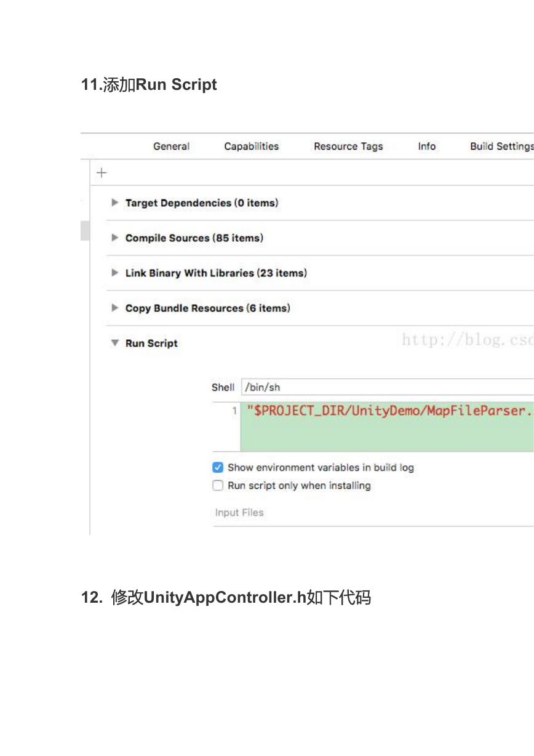Select the Run Script phase title
The height and width of the screenshot is (756, 534).
click(151, 344)
